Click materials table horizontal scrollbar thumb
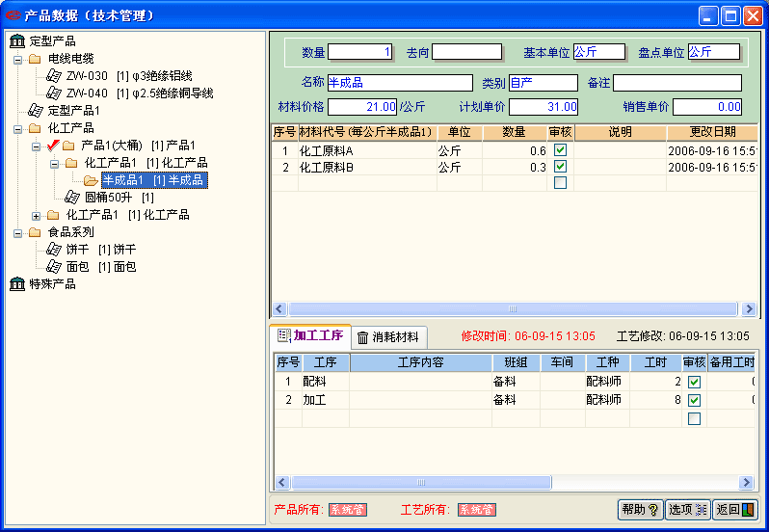 coord(513,309)
